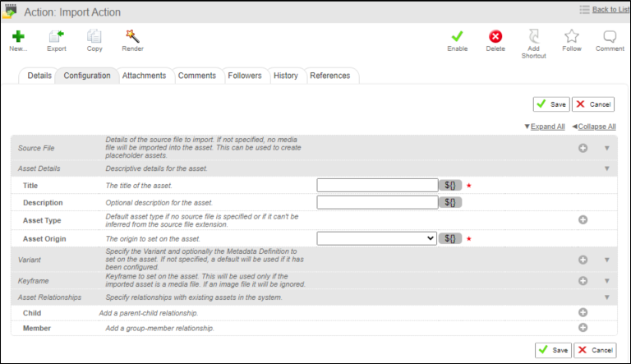Click the red Delete icon

(x=495, y=36)
